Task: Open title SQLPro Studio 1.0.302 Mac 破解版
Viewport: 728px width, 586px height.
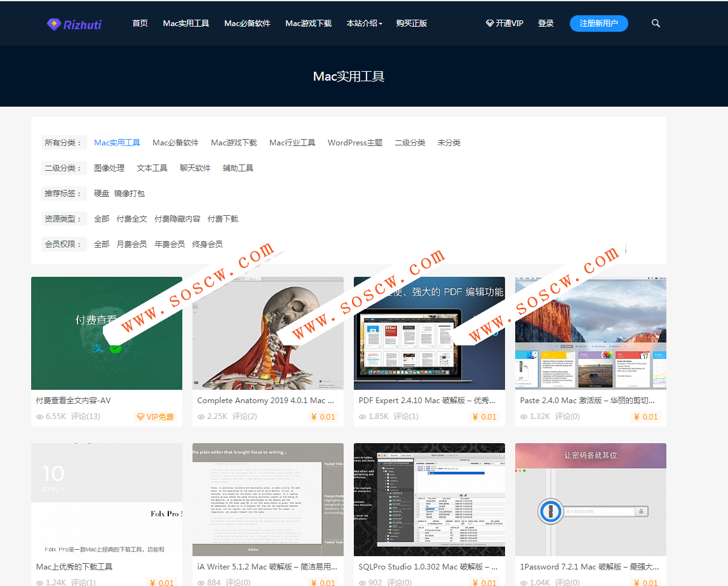Action: point(428,566)
